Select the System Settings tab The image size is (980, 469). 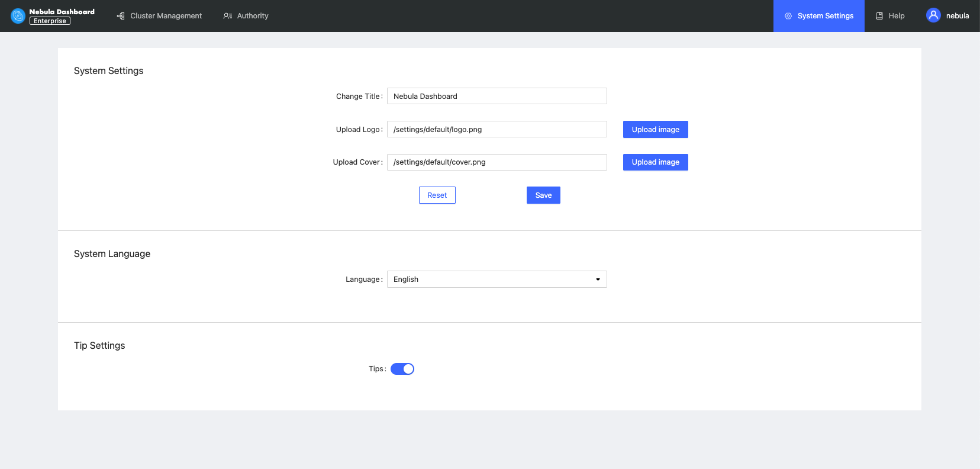pos(825,16)
